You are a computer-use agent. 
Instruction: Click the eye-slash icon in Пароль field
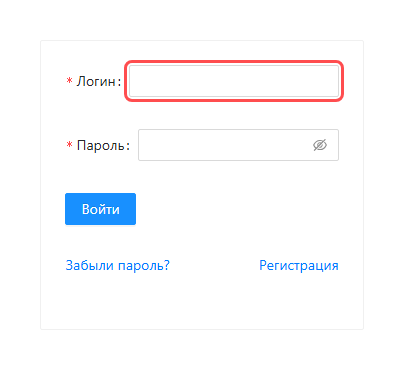point(320,145)
